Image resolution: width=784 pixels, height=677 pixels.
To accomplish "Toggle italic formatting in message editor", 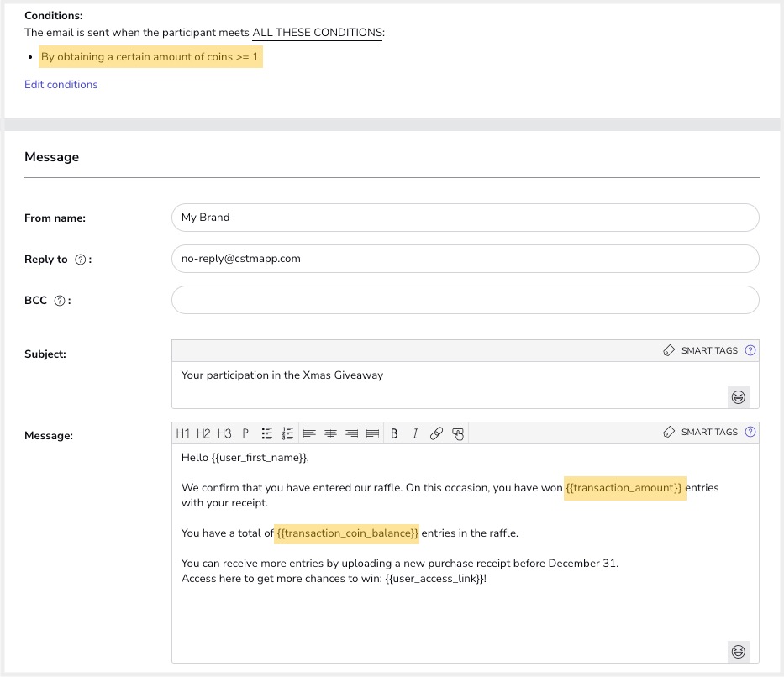I will click(415, 433).
